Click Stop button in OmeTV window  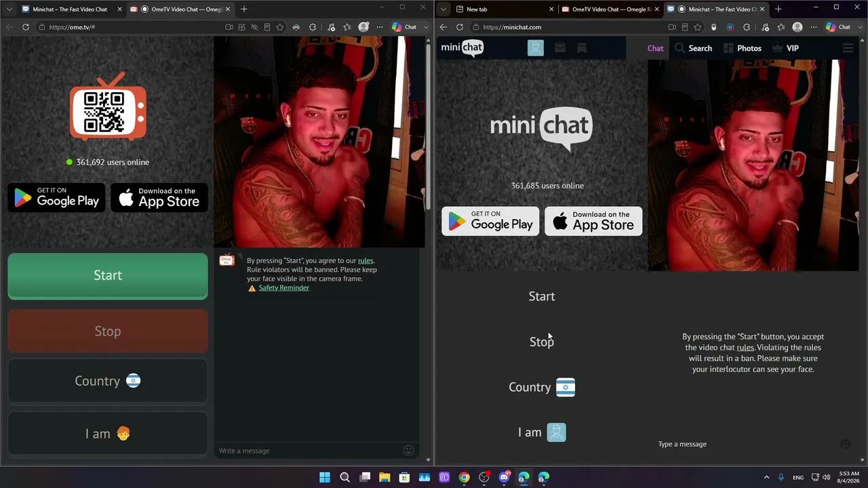pos(108,331)
